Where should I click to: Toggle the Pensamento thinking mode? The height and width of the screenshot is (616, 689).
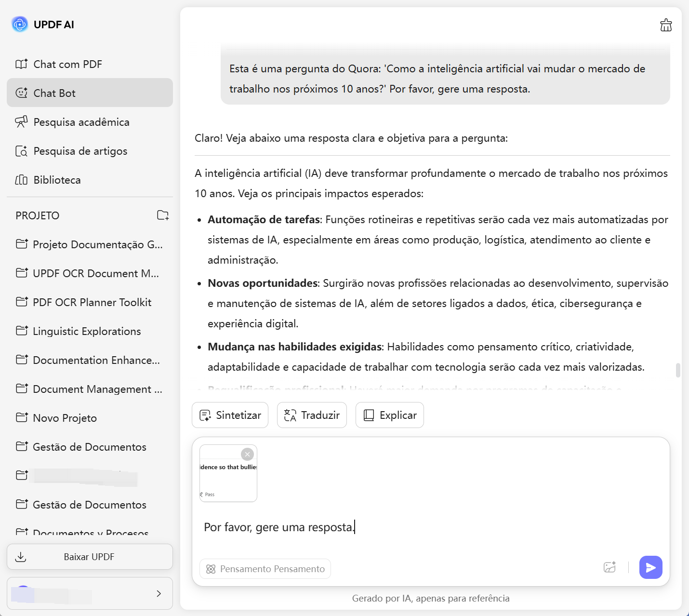coord(265,569)
